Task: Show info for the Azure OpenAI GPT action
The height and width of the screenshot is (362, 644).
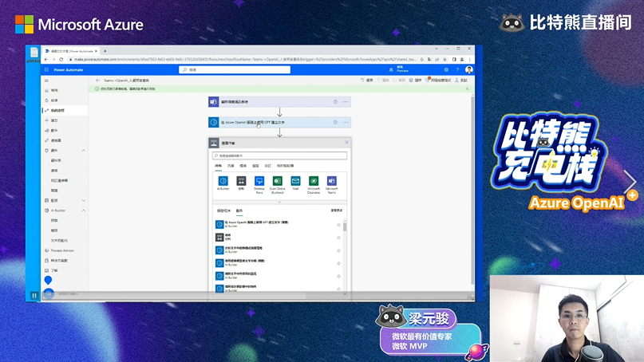Action: point(338,225)
